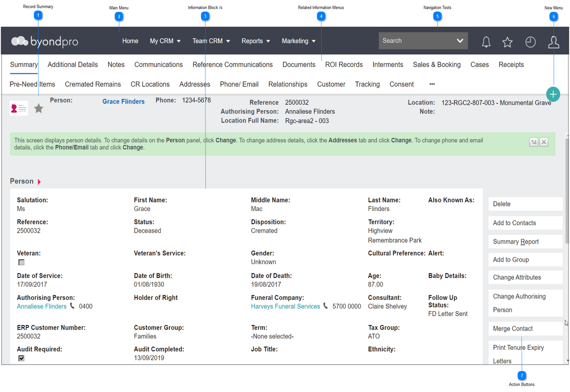Image resolution: width=570 pixels, height=392 pixels.
Task: Select the reference number 2500032 in header
Action: point(297,103)
